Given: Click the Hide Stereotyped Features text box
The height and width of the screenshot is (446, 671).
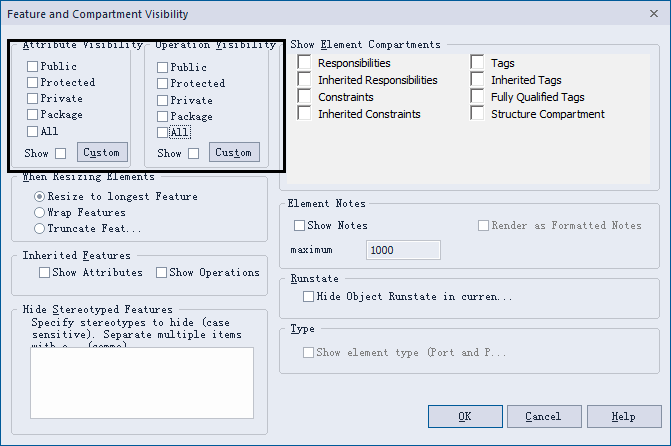Looking at the screenshot, I should click(x=142, y=383).
